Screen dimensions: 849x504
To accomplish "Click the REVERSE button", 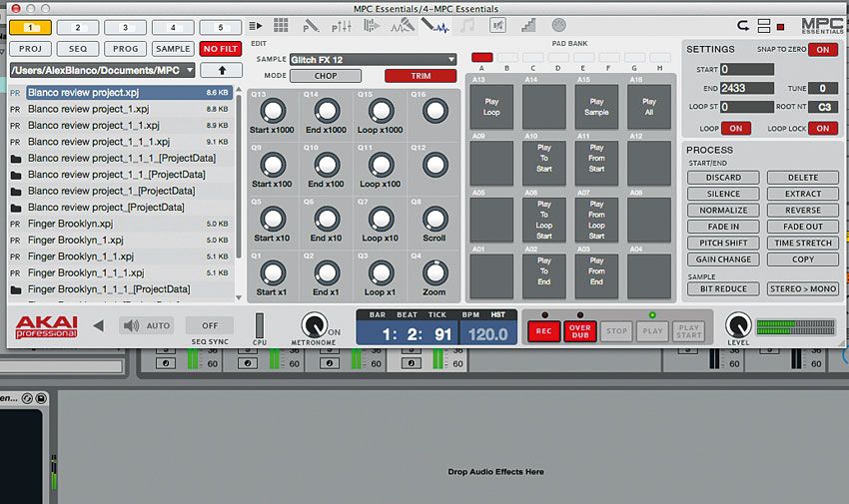I will [803, 210].
